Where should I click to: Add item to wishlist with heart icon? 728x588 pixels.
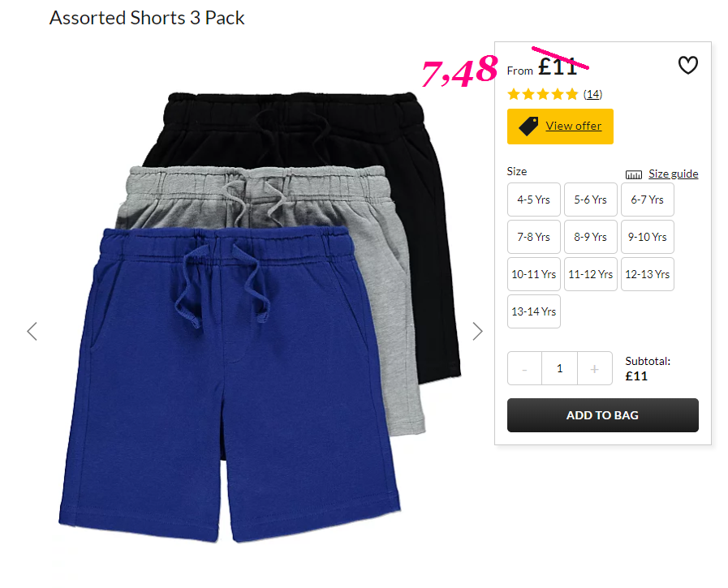[x=687, y=65]
